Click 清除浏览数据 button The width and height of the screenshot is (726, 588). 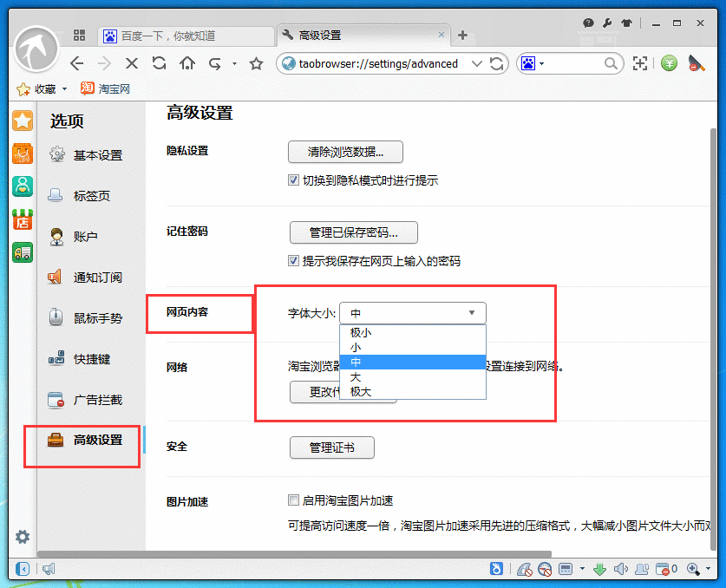(344, 152)
